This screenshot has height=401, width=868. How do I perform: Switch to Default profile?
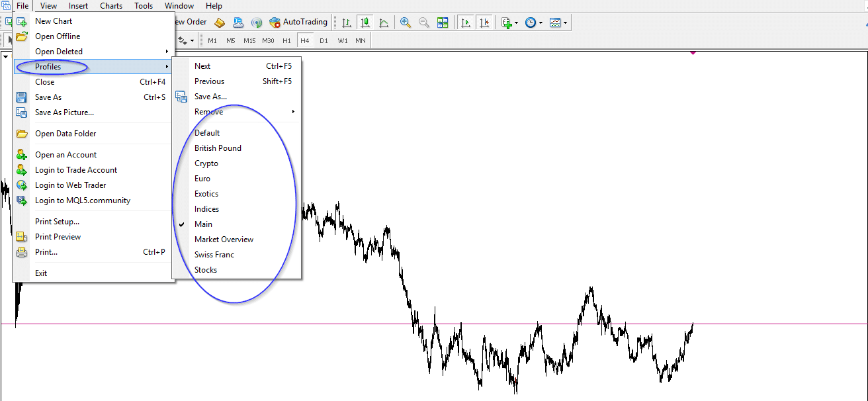coord(236,133)
